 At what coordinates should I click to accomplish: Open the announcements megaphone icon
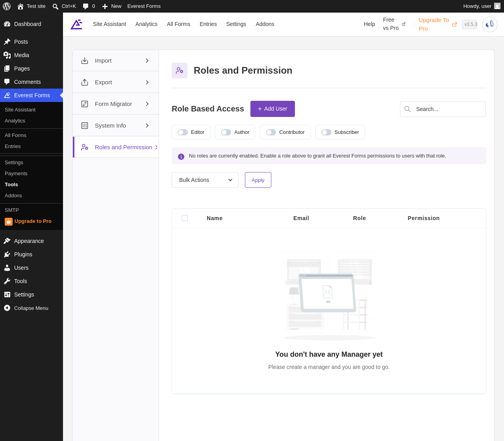[x=490, y=24]
